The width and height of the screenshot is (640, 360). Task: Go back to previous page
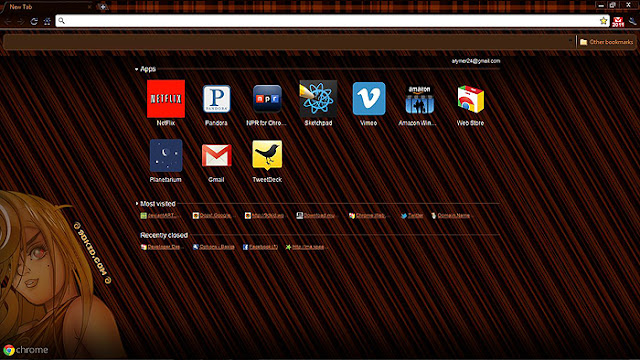(9, 21)
